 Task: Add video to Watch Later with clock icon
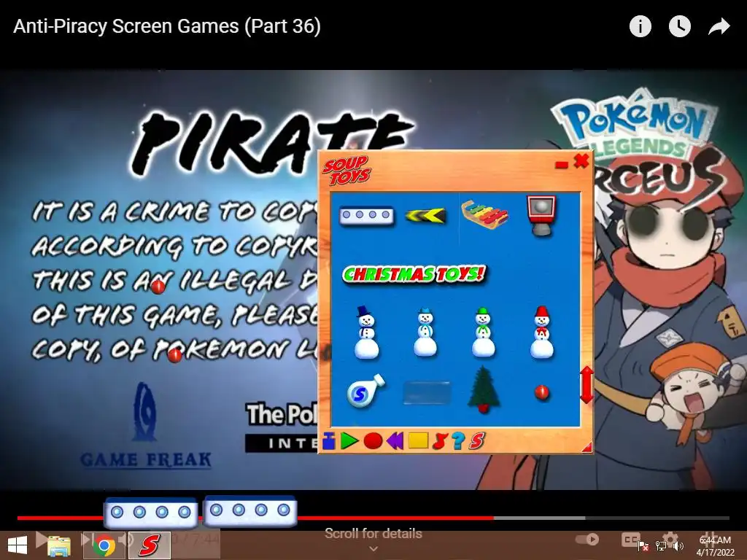[x=680, y=26]
